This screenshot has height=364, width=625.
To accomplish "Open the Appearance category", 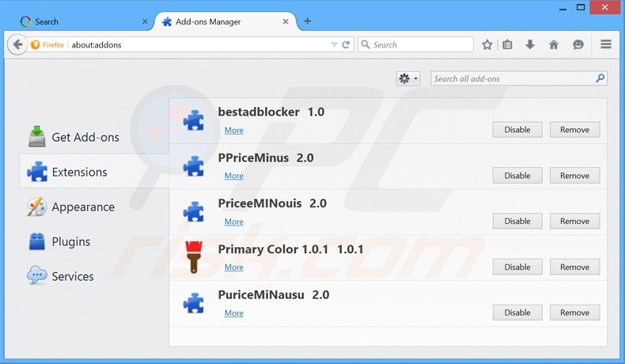I will click(94, 207).
